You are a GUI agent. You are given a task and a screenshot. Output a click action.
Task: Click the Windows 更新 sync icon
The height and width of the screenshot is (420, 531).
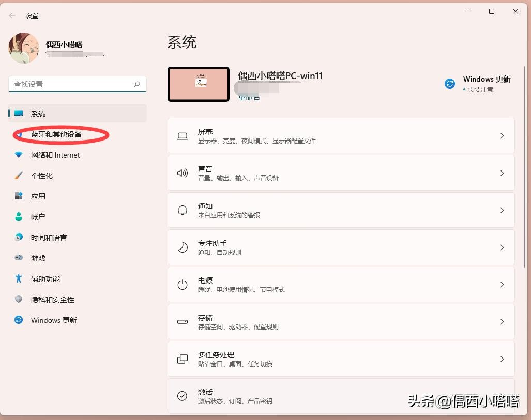[449, 83]
